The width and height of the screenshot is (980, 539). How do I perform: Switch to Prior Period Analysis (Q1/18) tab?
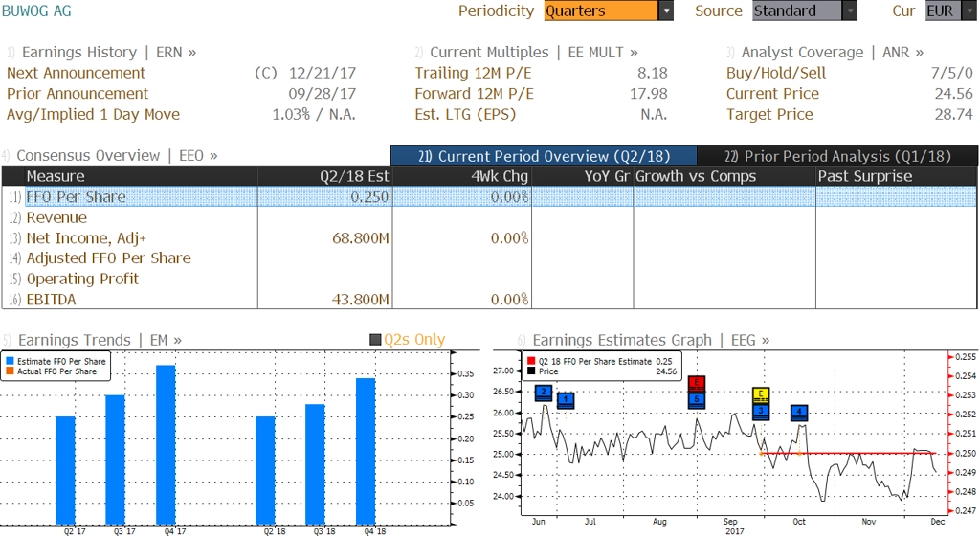click(x=837, y=156)
